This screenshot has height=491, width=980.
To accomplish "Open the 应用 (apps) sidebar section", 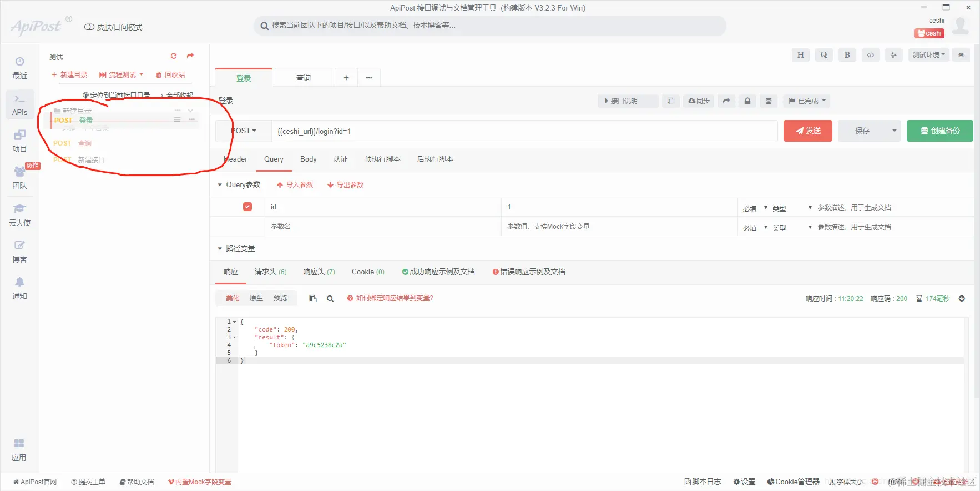I will [x=19, y=450].
